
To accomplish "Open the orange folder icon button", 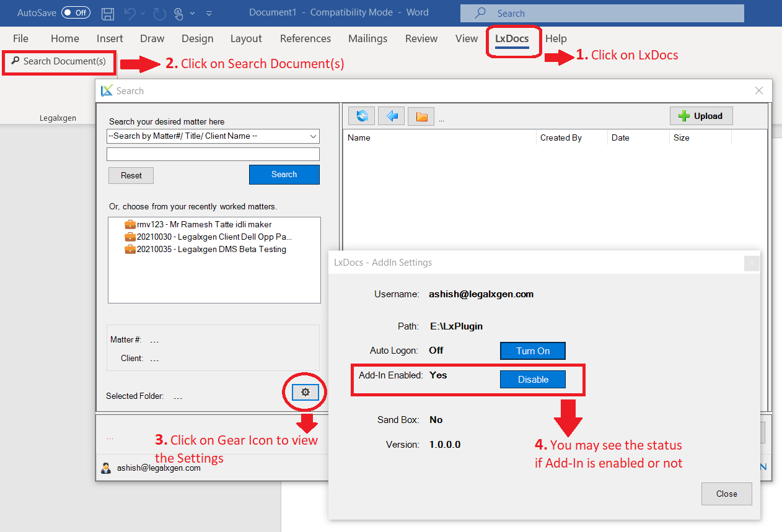I will (x=421, y=116).
